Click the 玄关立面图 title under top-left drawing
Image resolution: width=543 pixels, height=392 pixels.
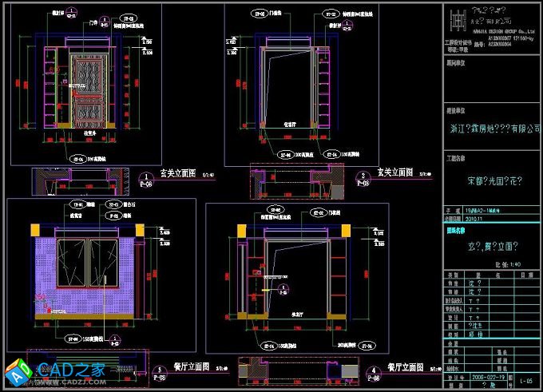(178, 172)
